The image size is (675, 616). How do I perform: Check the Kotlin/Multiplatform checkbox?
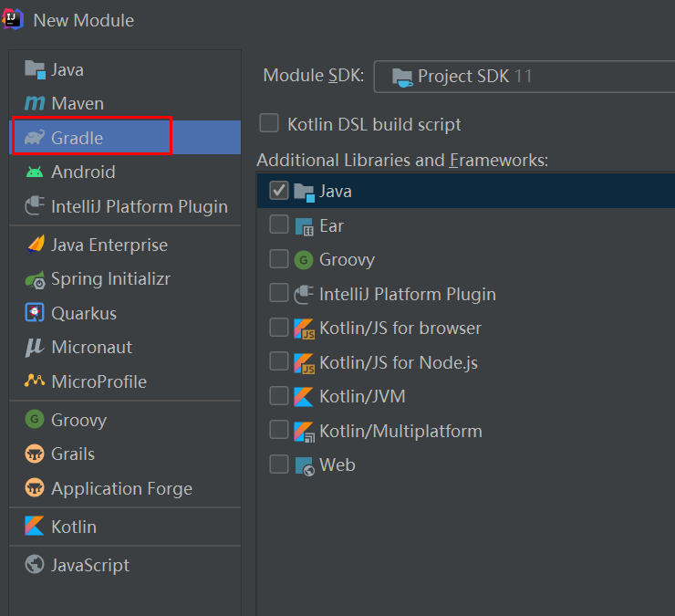click(x=279, y=430)
